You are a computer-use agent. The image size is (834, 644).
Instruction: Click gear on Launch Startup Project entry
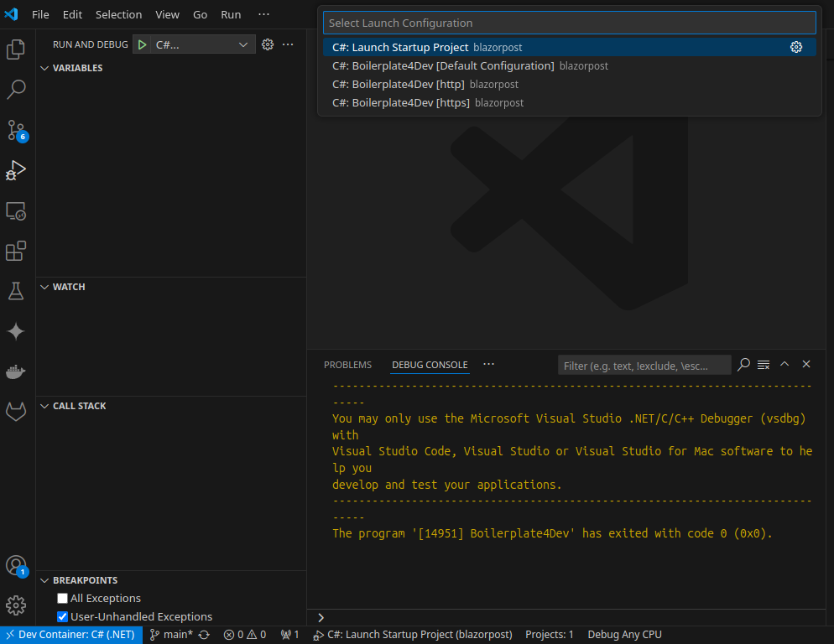pyautogui.click(x=795, y=47)
